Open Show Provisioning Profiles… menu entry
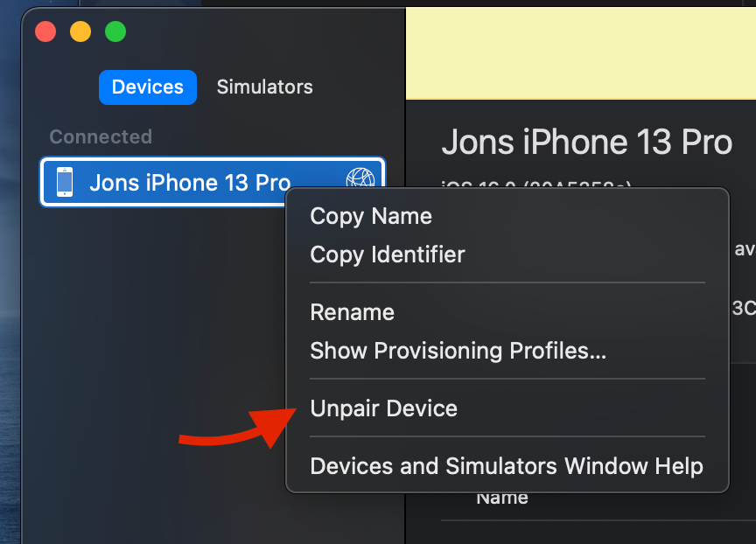Image resolution: width=756 pixels, height=544 pixels. (458, 351)
